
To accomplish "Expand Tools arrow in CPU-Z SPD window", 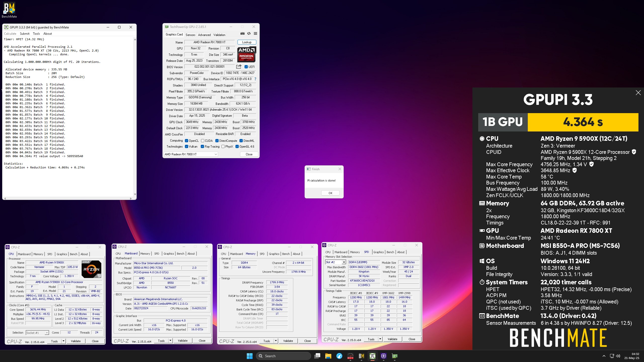I will 380,339.
